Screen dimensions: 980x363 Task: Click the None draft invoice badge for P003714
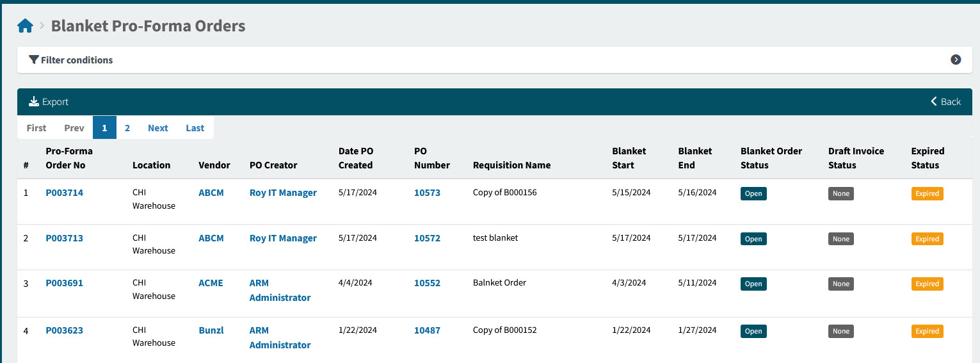tap(841, 193)
